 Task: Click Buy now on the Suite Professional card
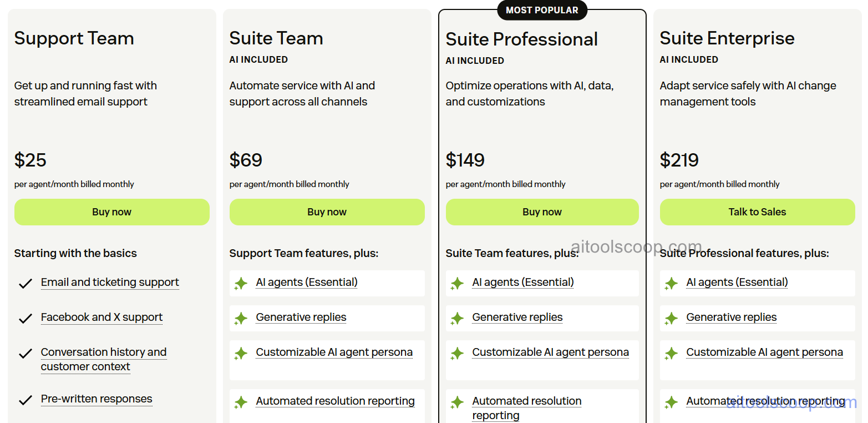coord(542,212)
